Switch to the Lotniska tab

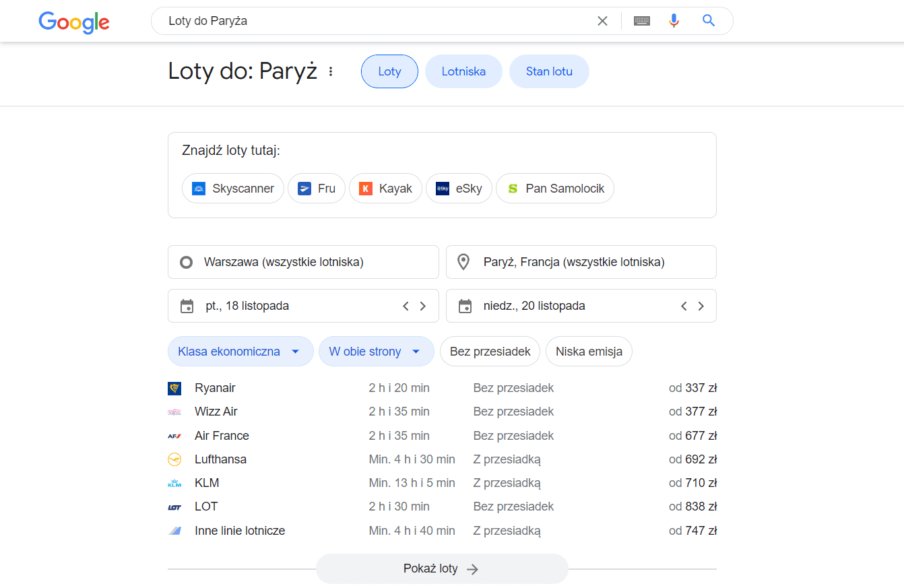[463, 71]
